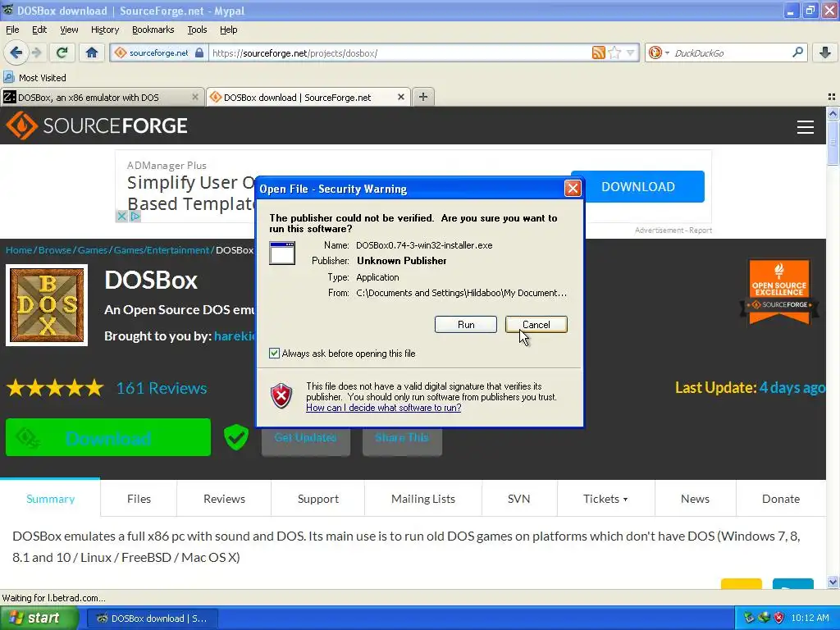Close the DOSBox download SourceForge tab
The width and height of the screenshot is (840, 630).
[x=400, y=97]
